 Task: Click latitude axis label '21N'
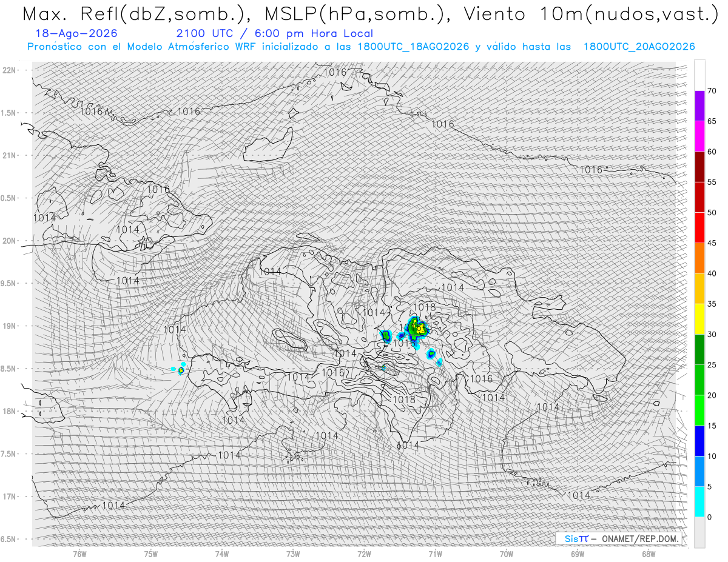[x=10, y=156]
